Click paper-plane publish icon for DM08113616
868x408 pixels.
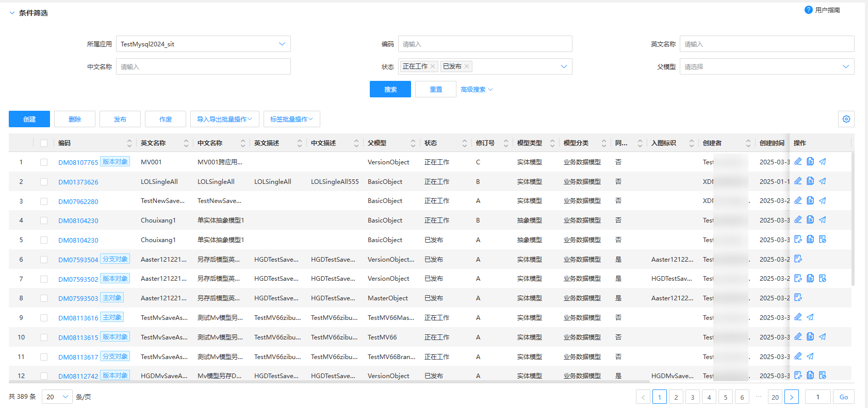click(x=810, y=317)
